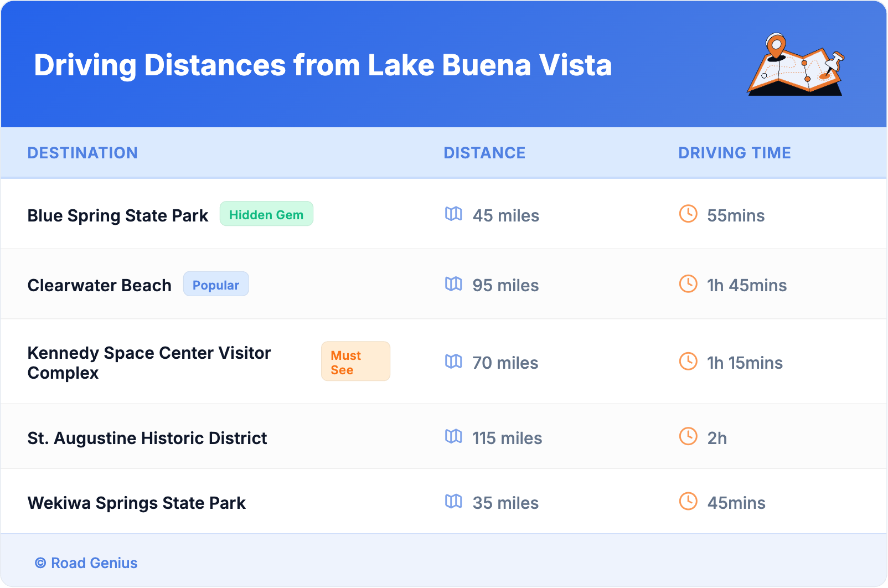Select the Distance column header
The height and width of the screenshot is (588, 888).
click(x=484, y=153)
